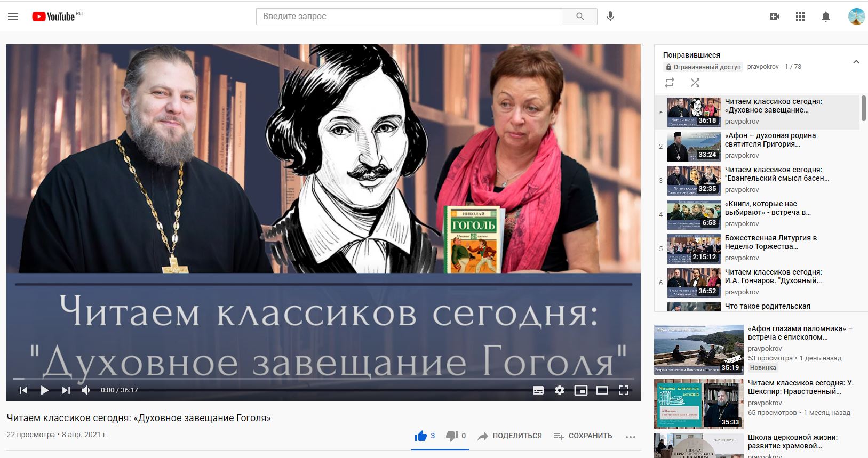The height and width of the screenshot is (458, 868).
Task: Open recommended video У. Шекспир: Нравственный
Action: click(x=800, y=387)
